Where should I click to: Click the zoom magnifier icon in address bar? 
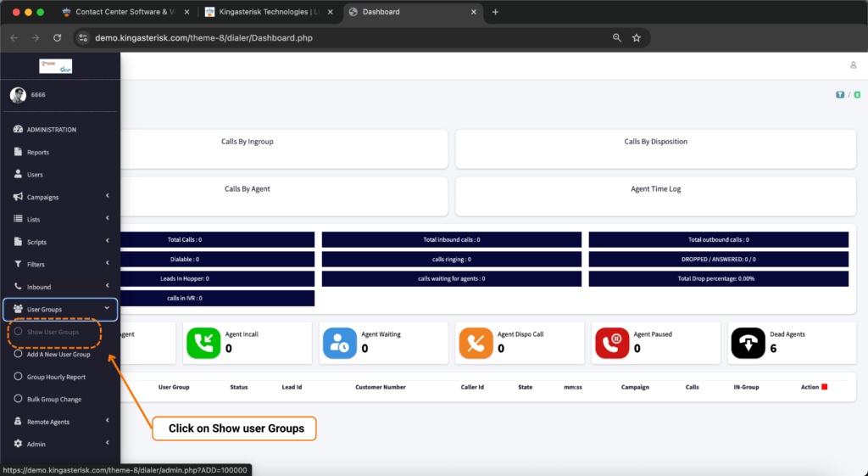point(617,37)
